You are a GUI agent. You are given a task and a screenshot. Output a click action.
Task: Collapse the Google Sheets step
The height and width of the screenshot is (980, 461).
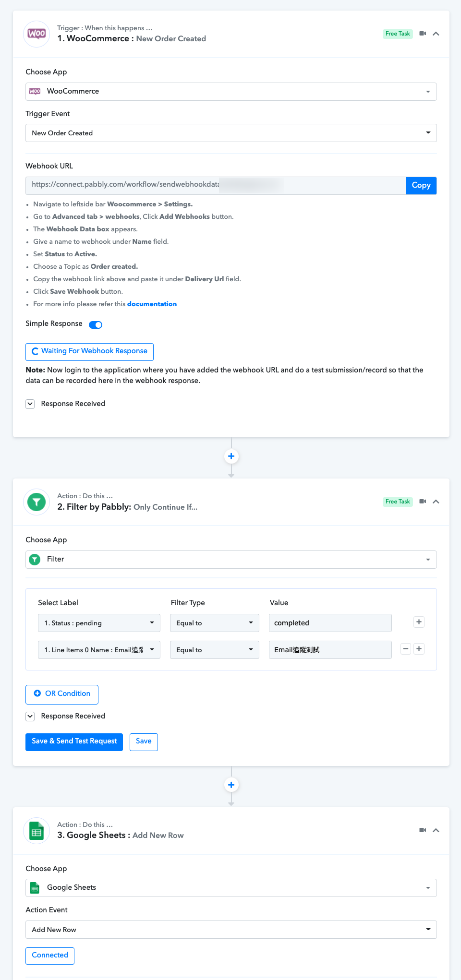tap(436, 830)
